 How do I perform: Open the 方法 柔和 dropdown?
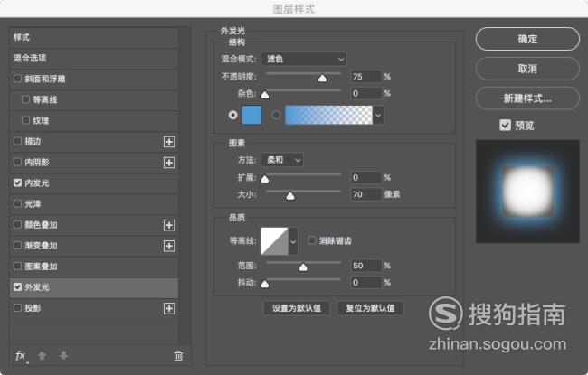[x=282, y=160]
